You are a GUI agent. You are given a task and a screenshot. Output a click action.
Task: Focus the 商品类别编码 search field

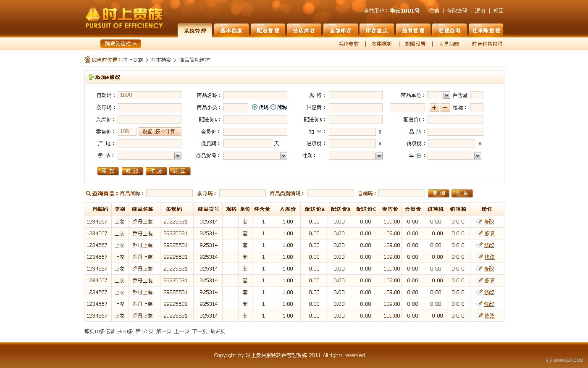click(331, 193)
